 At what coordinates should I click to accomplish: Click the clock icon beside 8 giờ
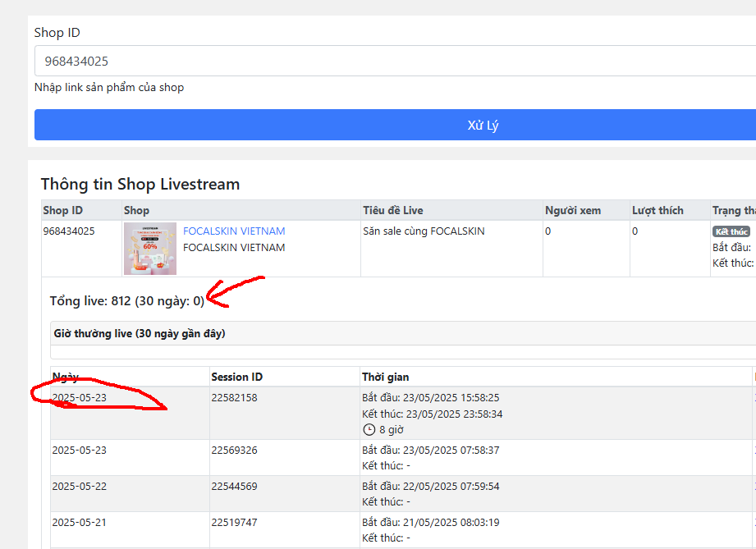click(369, 429)
